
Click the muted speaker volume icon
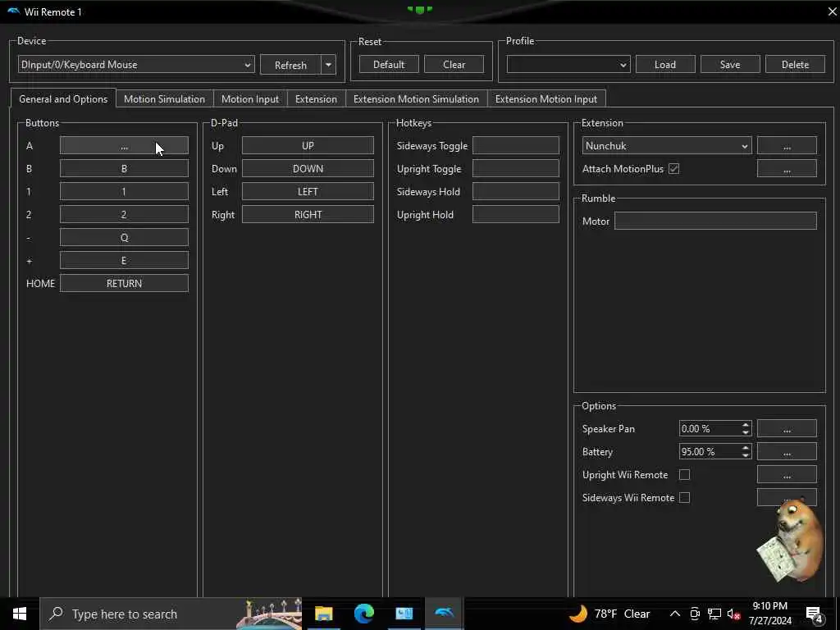(x=734, y=614)
